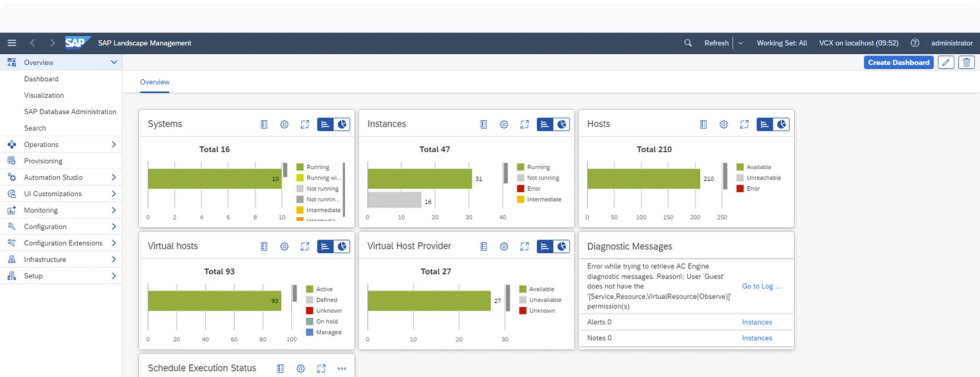Toggle Virtual hosts card to pie chart
Image resolution: width=980 pixels, height=377 pixels.
click(342, 246)
